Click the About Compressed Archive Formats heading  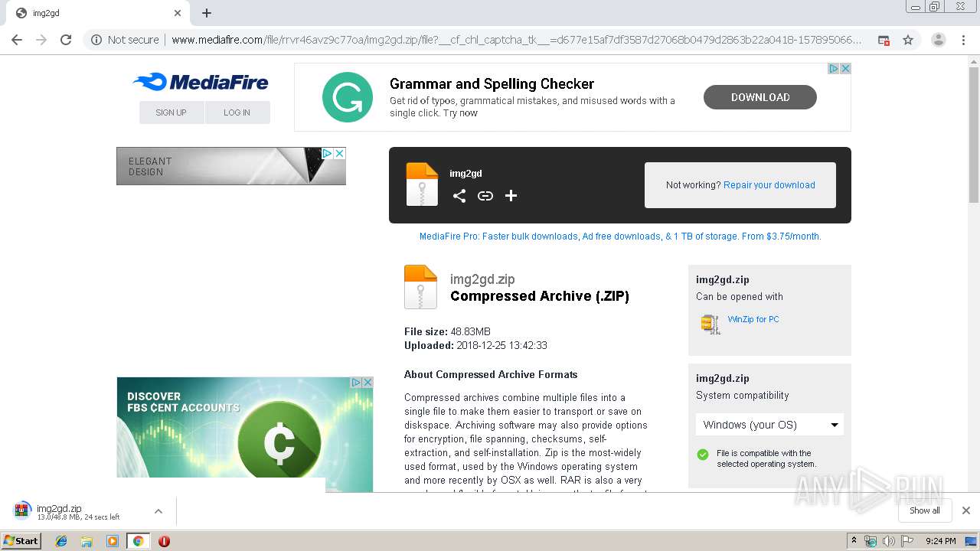tap(491, 375)
